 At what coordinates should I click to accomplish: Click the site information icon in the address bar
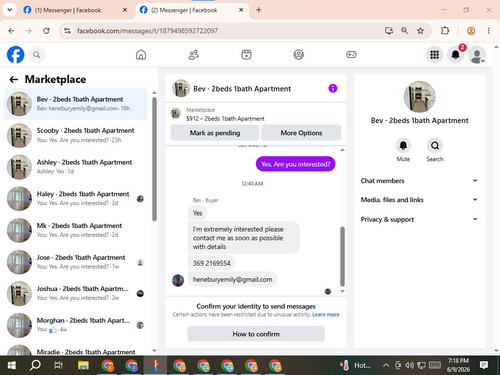tap(68, 31)
